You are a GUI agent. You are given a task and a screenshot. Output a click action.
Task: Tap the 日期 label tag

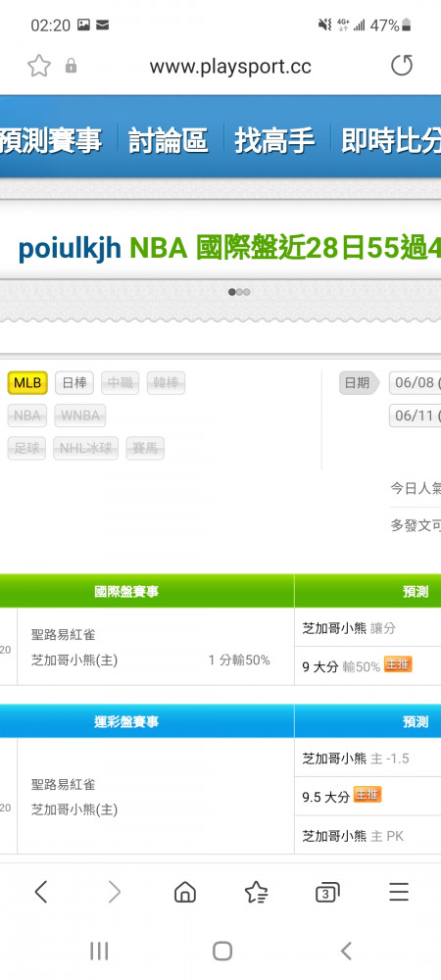pyautogui.click(x=359, y=382)
